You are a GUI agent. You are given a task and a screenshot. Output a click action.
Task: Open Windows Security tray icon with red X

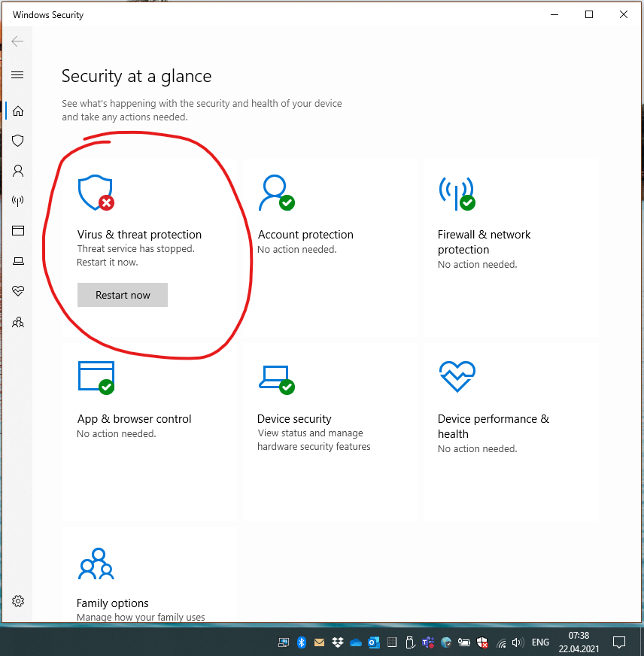[x=482, y=642]
